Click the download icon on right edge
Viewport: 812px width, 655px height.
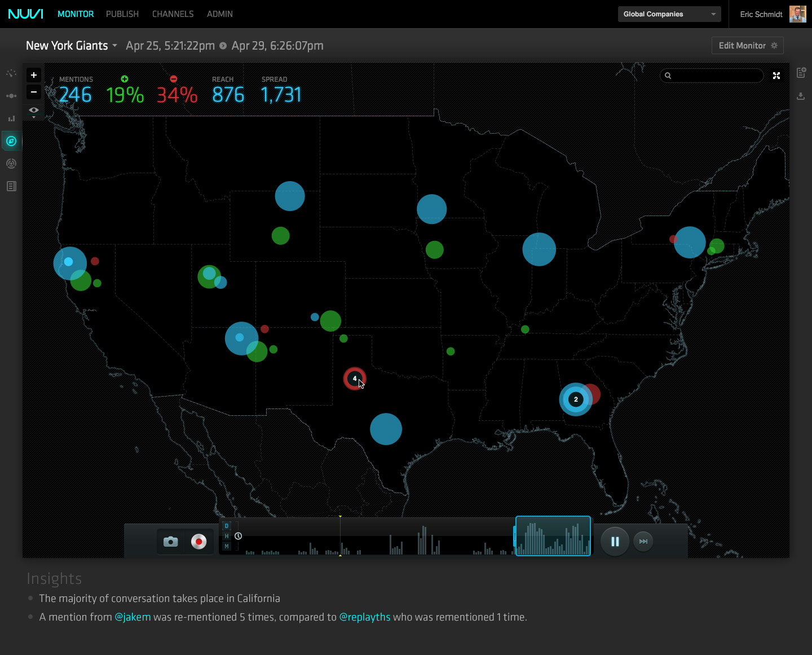click(x=801, y=96)
